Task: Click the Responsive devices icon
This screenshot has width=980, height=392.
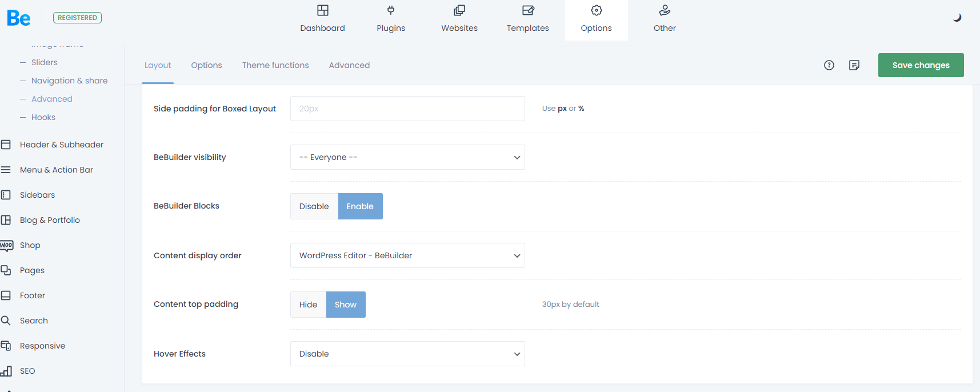Action: tap(6, 346)
